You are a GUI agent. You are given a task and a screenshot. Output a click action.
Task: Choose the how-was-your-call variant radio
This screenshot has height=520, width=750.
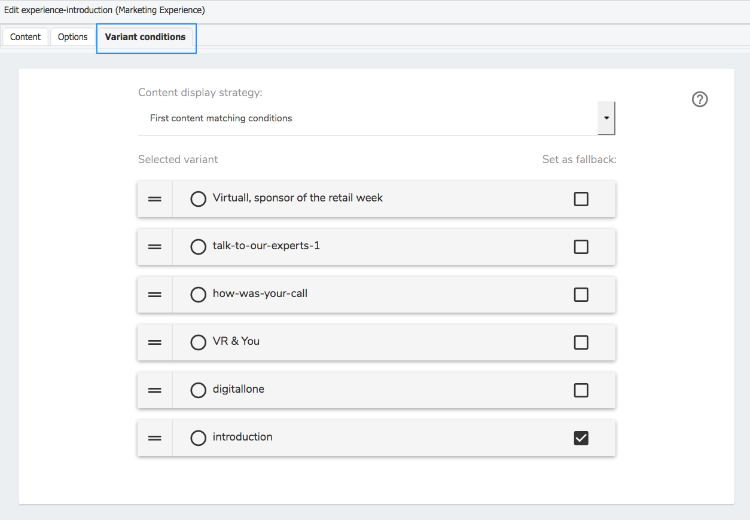198,294
